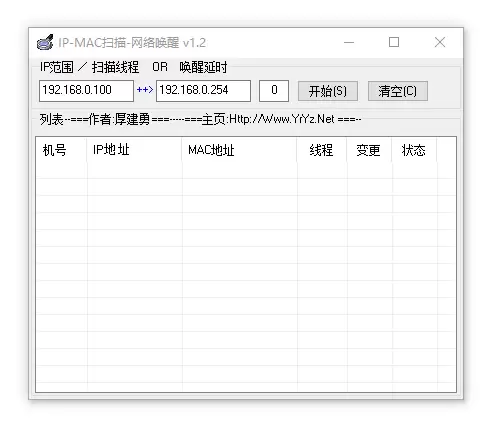Click the IP范围 / 扫描线程 group label

pyautogui.click(x=89, y=67)
